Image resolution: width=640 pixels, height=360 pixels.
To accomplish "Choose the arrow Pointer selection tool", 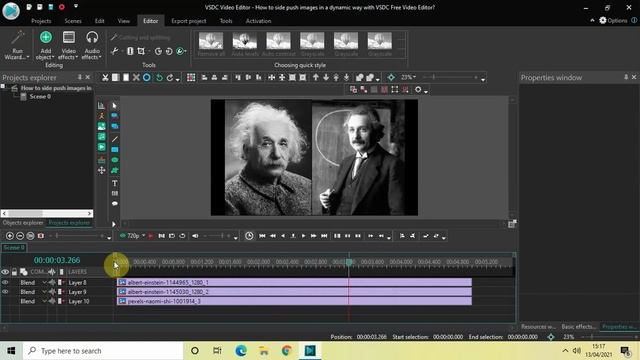I will [115, 106].
